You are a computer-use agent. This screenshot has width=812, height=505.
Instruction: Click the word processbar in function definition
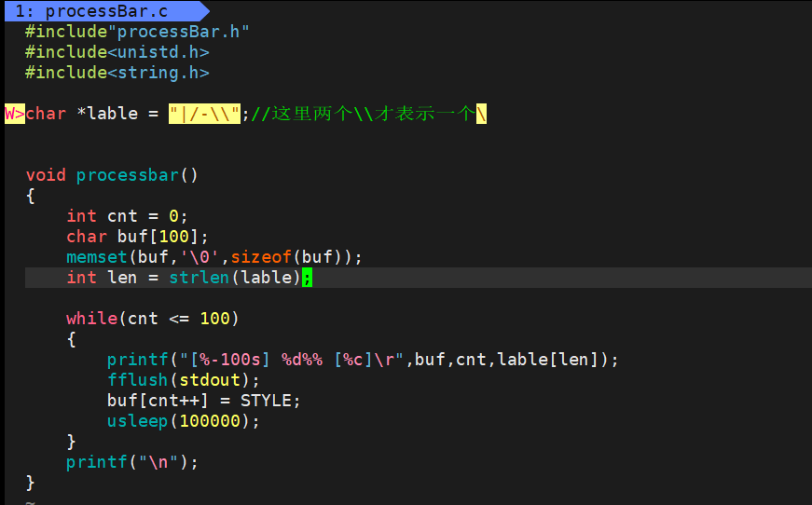(128, 175)
